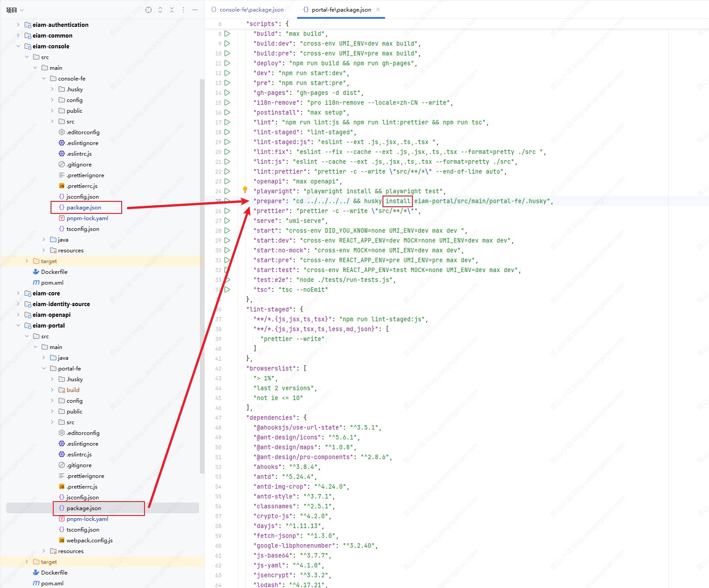Run the "lint" script gutter icon
709x588 pixels.
coord(227,122)
